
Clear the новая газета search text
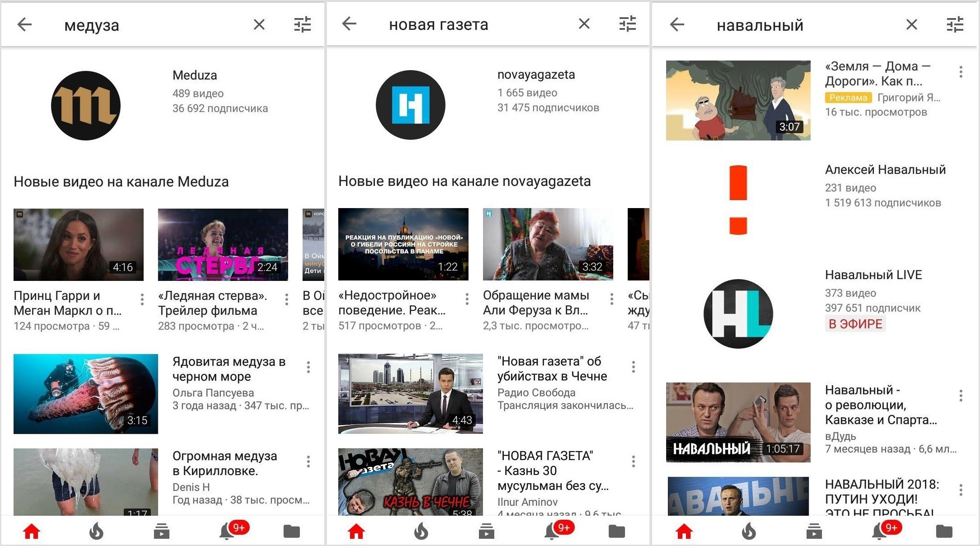[584, 24]
